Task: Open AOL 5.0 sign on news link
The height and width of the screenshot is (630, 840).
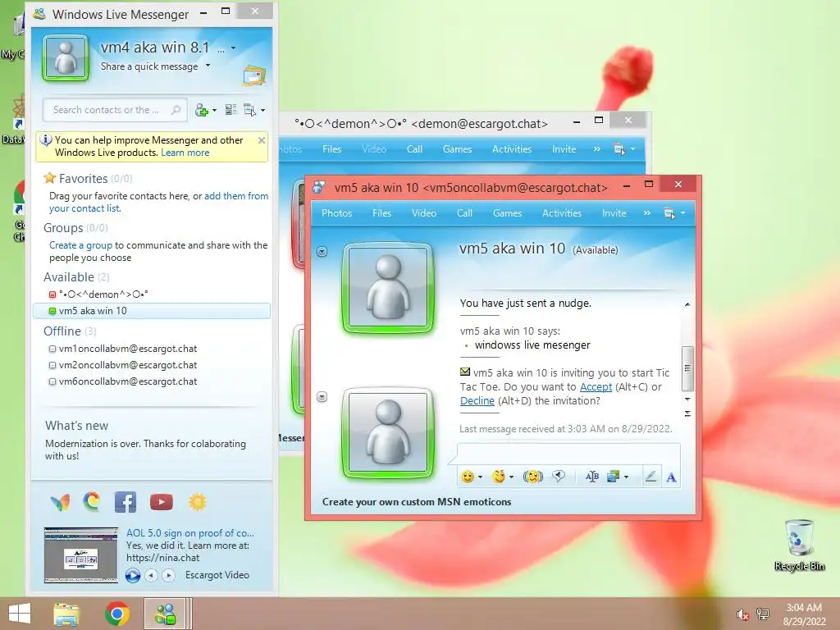Action: [190, 533]
